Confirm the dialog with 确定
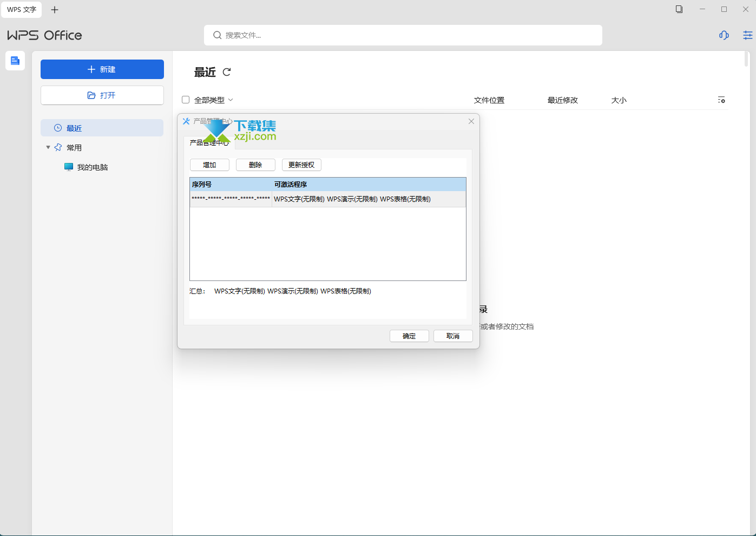The height and width of the screenshot is (536, 756). [409, 336]
